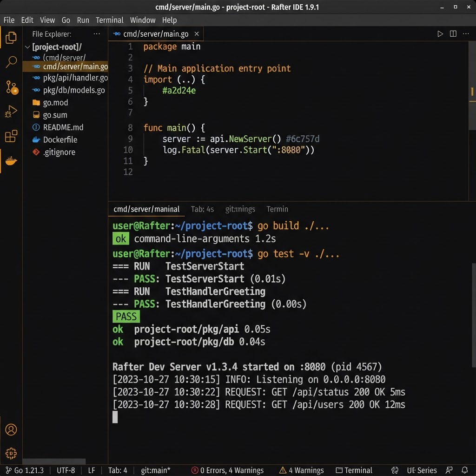Open the Edit menu
This screenshot has height=476, width=476.
[27, 20]
